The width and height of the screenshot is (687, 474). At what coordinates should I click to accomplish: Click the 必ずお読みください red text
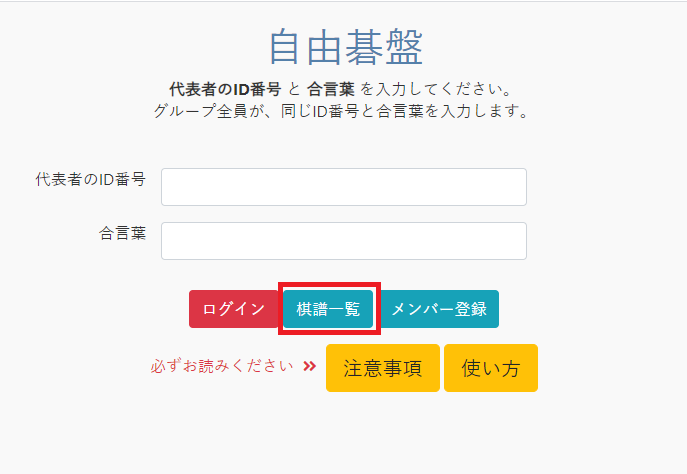pos(222,366)
